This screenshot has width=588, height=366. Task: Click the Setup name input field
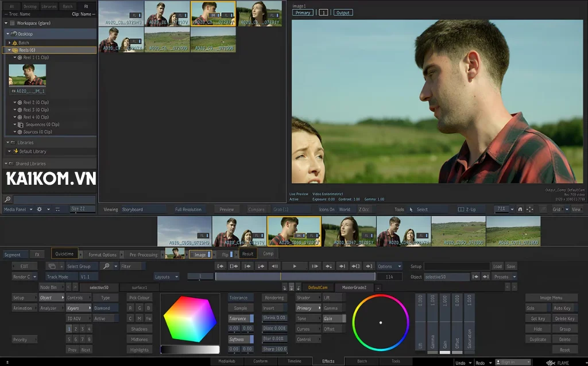point(457,266)
